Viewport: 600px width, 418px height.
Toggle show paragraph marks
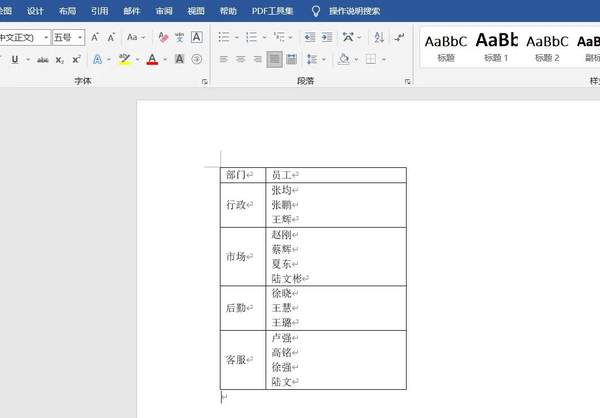click(x=399, y=37)
